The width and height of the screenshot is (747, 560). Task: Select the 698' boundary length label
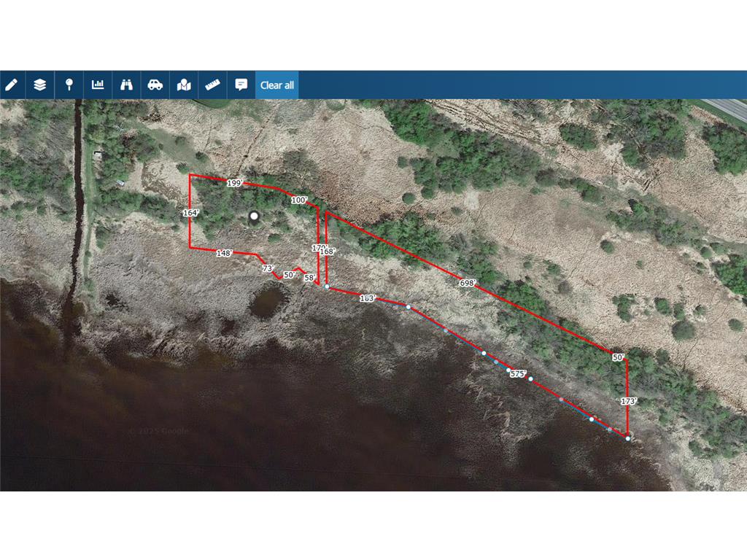(468, 283)
